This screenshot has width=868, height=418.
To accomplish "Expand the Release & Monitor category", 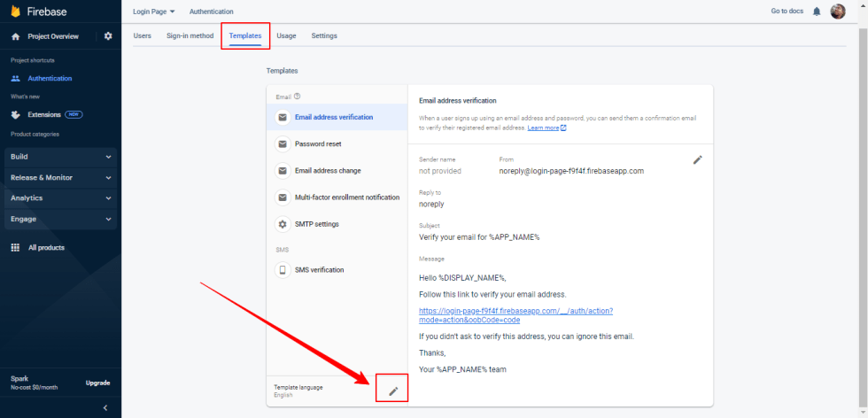I will click(61, 178).
